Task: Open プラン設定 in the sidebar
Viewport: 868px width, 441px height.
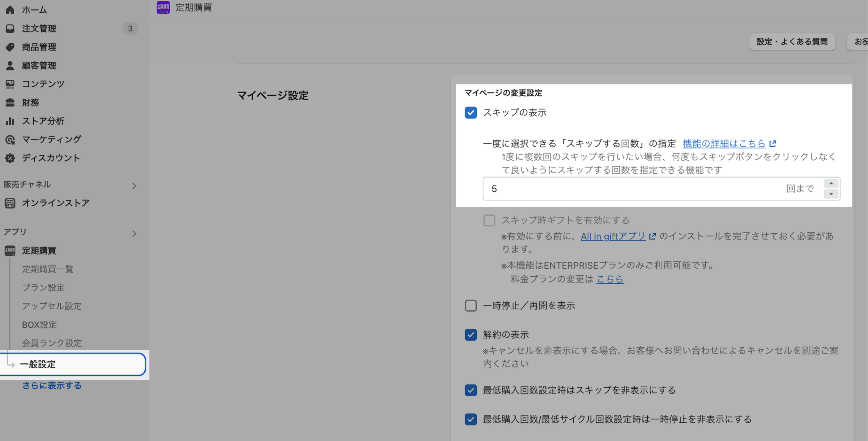Action: point(43,287)
